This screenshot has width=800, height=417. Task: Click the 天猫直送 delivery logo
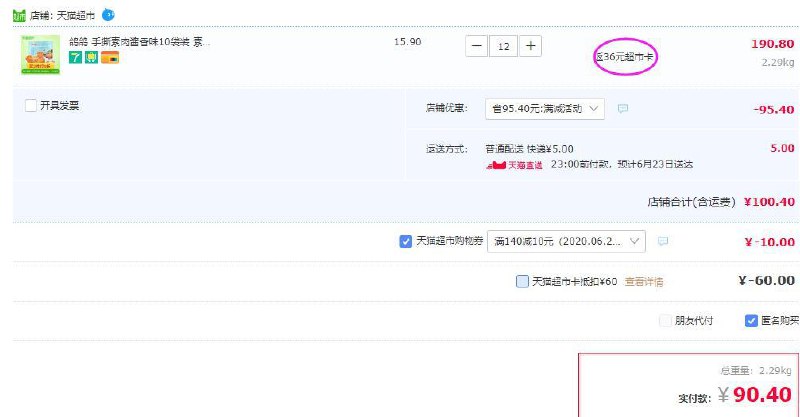(x=514, y=165)
